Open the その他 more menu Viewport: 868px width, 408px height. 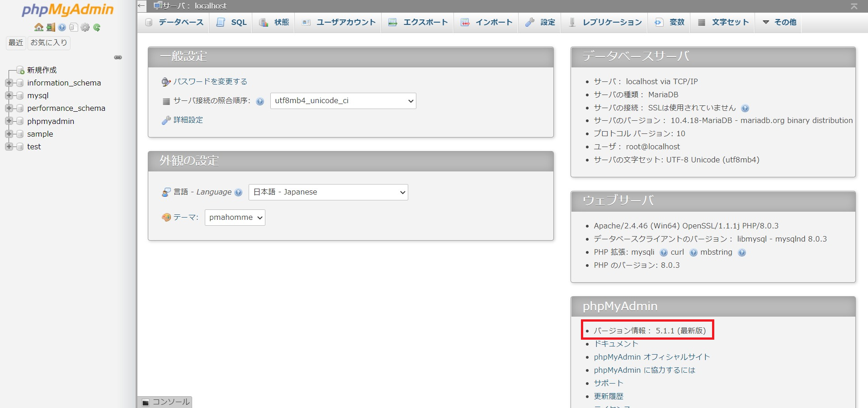[x=779, y=22]
